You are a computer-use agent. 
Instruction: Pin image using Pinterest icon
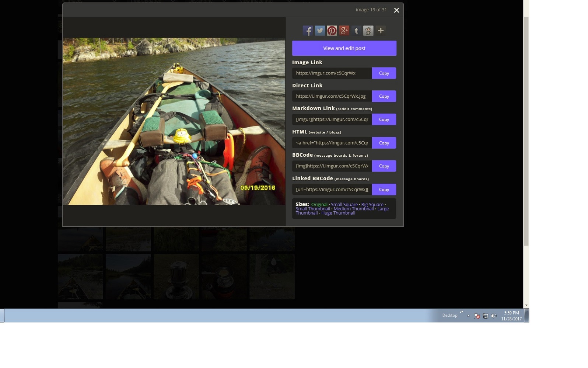tap(332, 31)
